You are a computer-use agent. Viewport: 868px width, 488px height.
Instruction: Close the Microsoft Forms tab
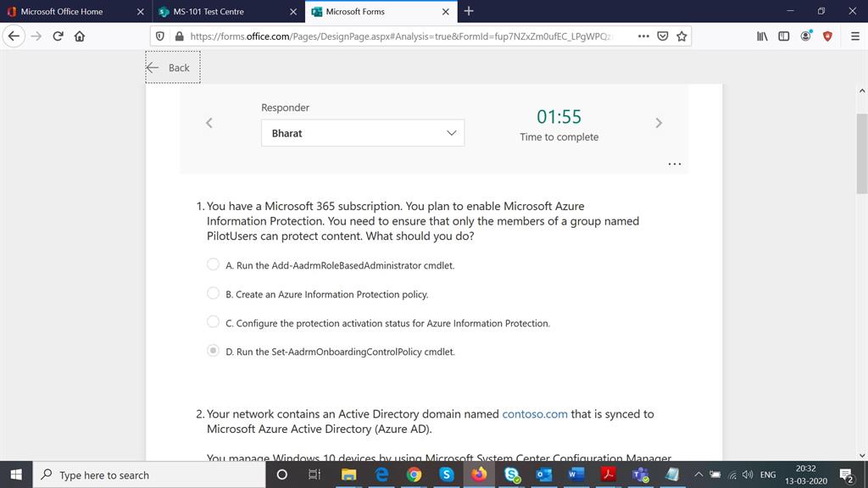(x=446, y=11)
